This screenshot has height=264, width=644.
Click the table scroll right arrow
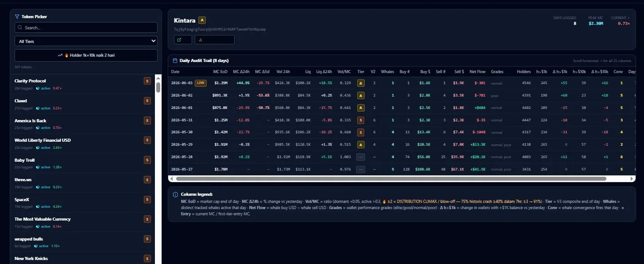(632, 179)
